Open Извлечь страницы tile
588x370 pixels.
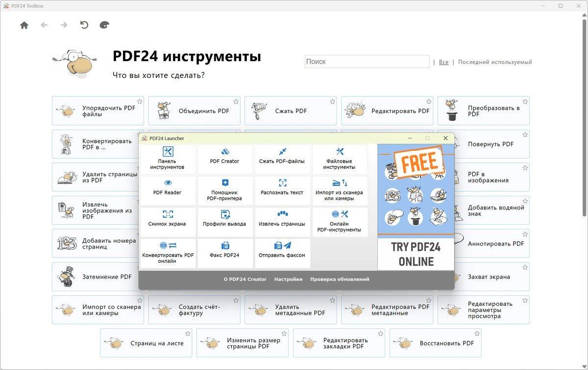(x=282, y=222)
